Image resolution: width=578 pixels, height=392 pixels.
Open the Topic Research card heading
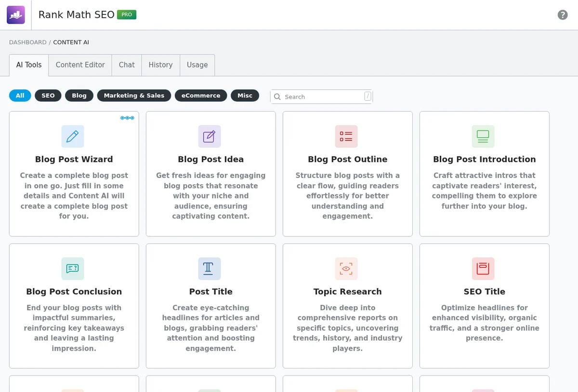[x=348, y=292]
